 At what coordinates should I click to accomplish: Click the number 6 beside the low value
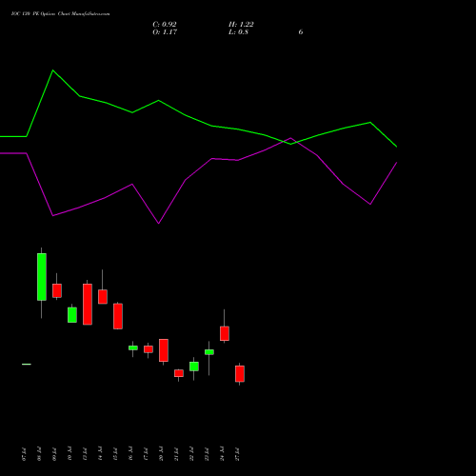(301, 32)
